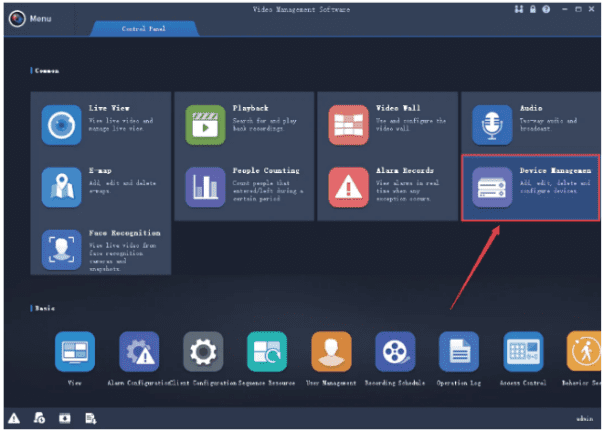Open the Audio broadcast module
This screenshot has width=603, height=432.
point(529,125)
